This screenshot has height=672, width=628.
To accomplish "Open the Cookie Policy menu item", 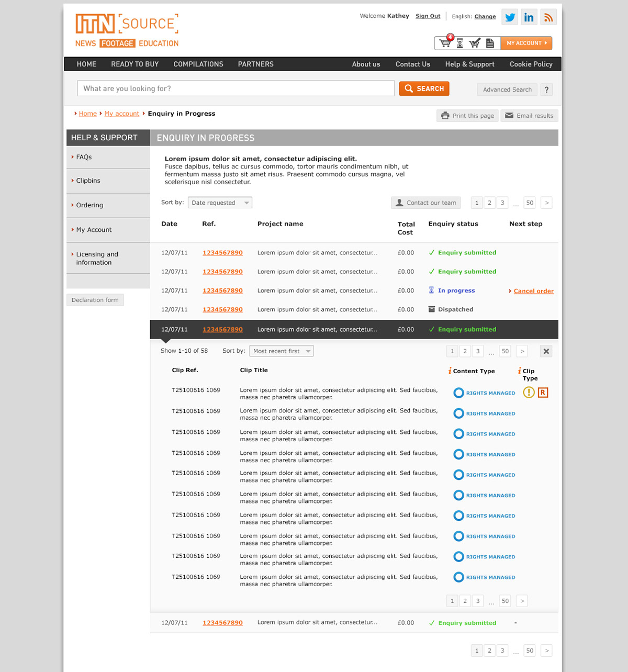I will coord(531,64).
